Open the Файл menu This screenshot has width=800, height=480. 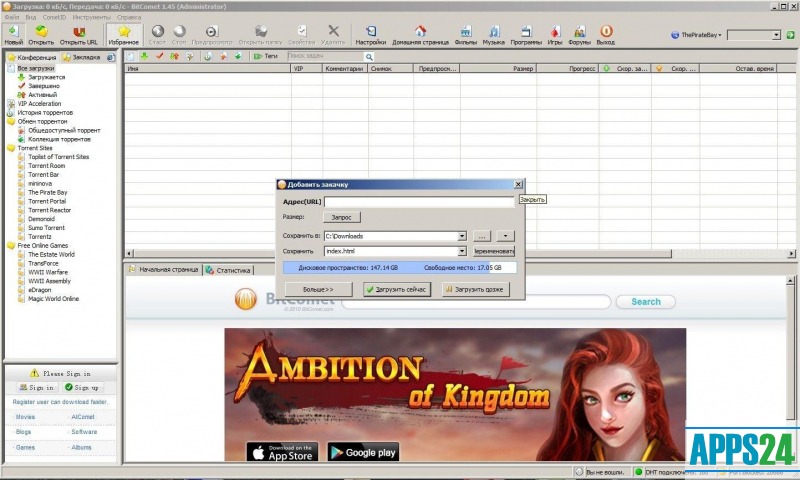[12, 17]
